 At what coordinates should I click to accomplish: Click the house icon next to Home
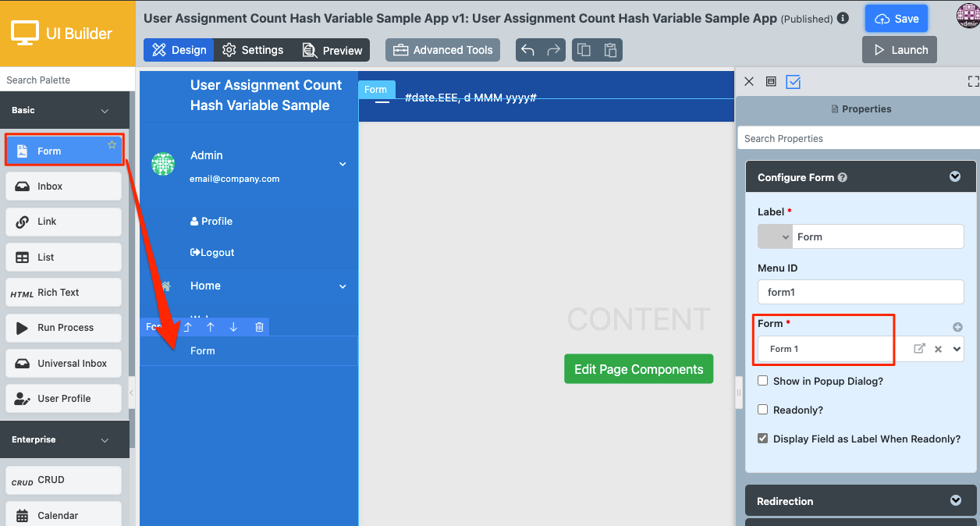(x=165, y=286)
